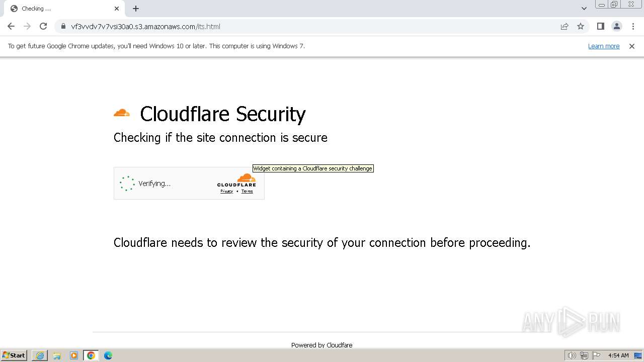Image resolution: width=644 pixels, height=362 pixels.
Task: Dismiss the Chrome update notification bar
Action: [x=632, y=46]
